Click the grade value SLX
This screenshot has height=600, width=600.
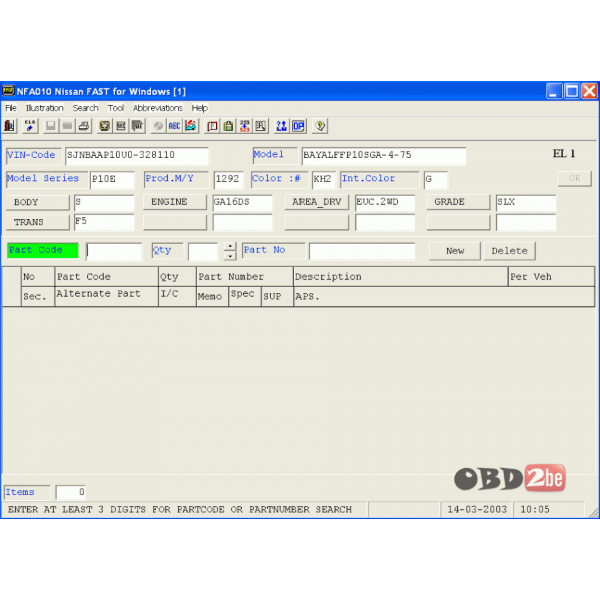tap(526, 202)
